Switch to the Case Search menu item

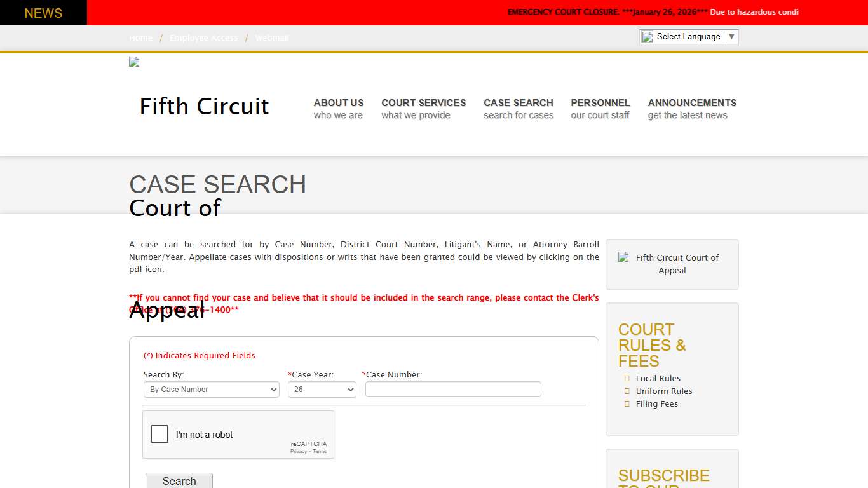pyautogui.click(x=519, y=108)
